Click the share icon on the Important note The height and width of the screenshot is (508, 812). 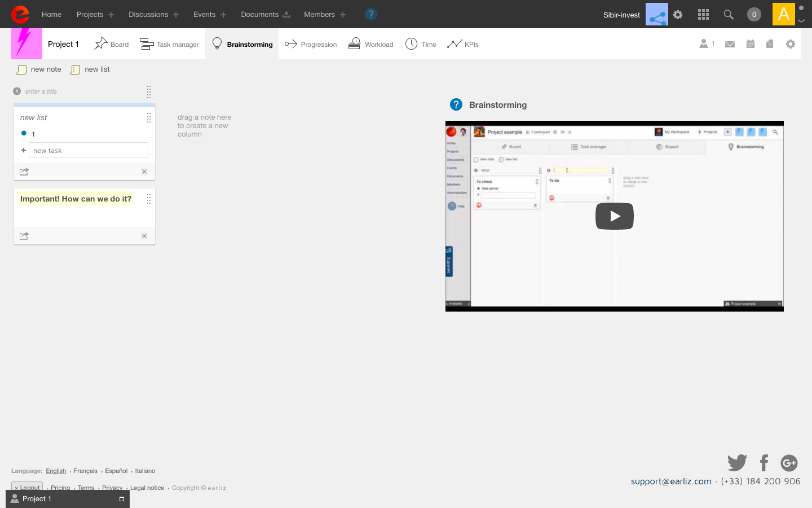click(24, 236)
